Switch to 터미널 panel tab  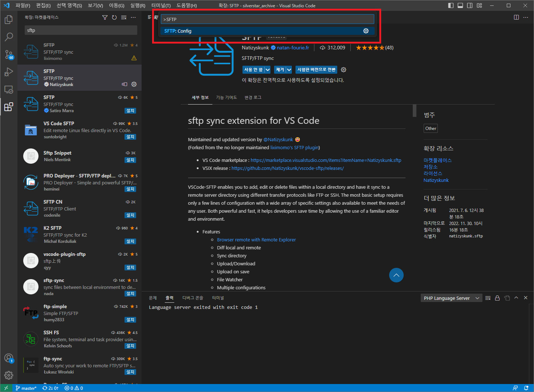coord(218,298)
